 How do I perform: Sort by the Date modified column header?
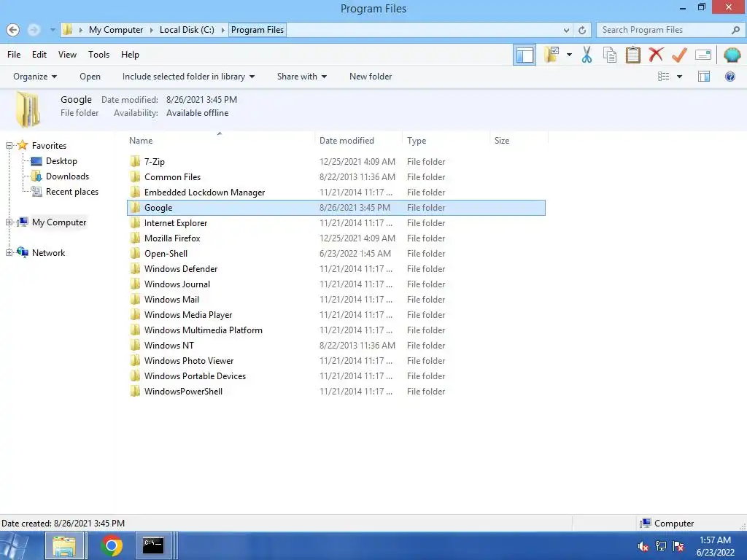358,141
